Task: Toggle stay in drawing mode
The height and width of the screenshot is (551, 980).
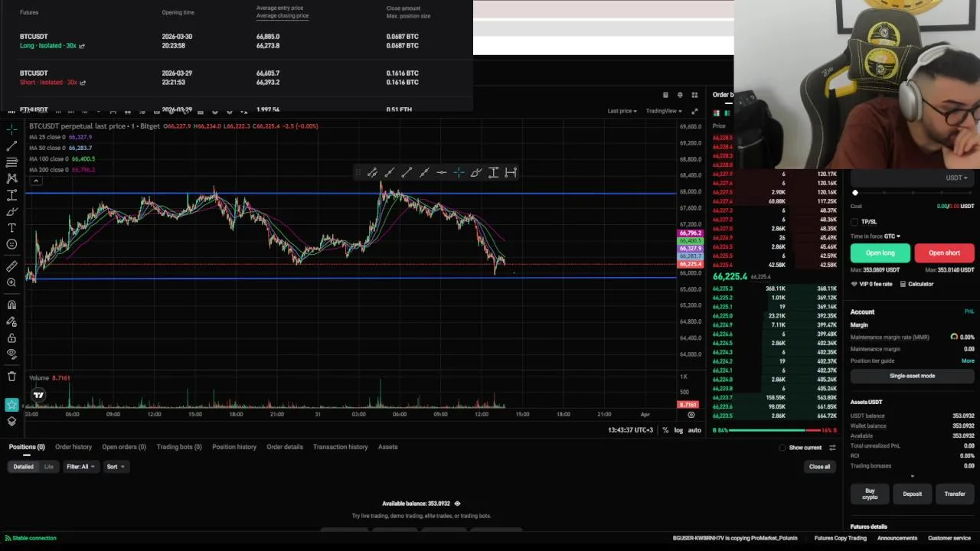Action: 11,321
